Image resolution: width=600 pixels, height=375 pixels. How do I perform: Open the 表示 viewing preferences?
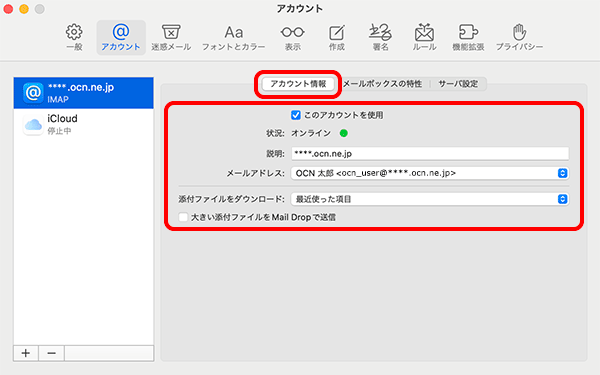[x=293, y=38]
